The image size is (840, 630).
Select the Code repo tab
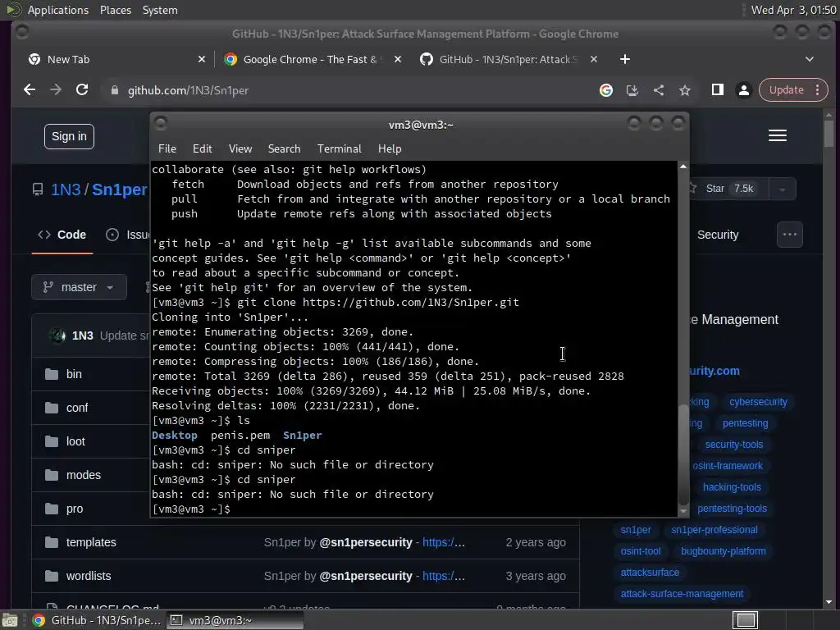62,235
